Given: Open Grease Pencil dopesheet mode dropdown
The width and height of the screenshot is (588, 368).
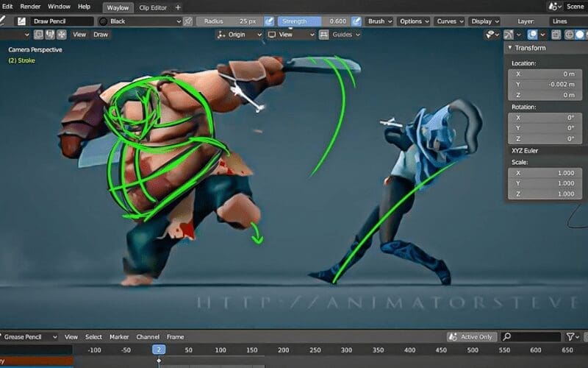Looking at the screenshot, I should pyautogui.click(x=29, y=337).
